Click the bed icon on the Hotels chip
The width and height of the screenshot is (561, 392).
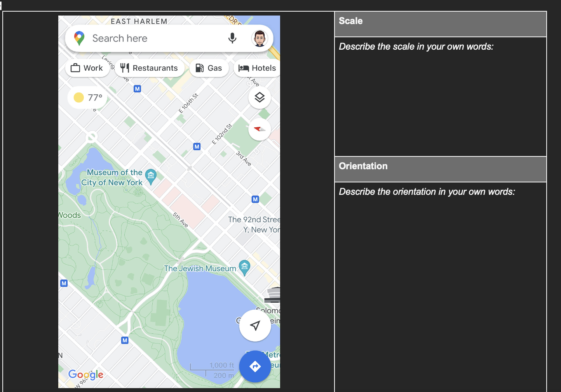pos(244,68)
